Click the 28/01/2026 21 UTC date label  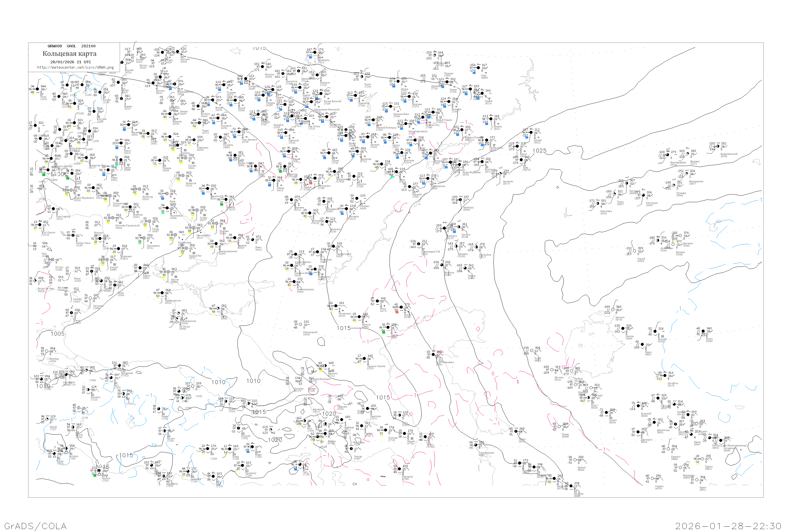70,62
